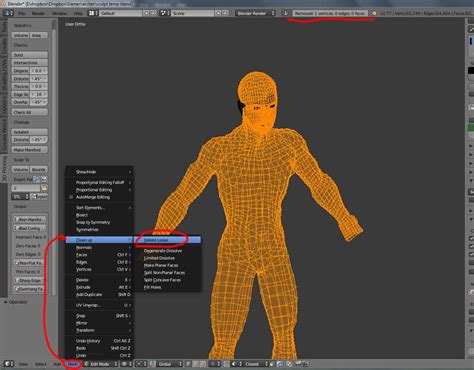Open the editor type selector in Info header
Screen dimensions: 474x370
point(8,13)
